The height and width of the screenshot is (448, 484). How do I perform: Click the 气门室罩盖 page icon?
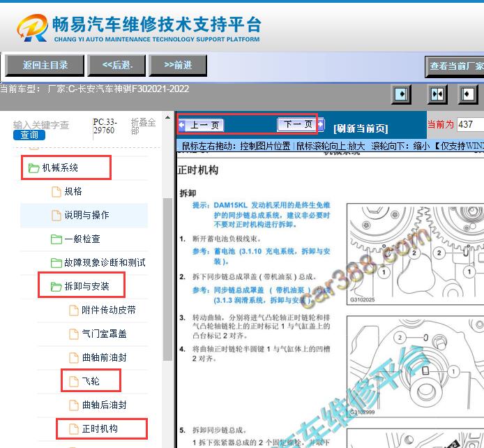click(74, 334)
